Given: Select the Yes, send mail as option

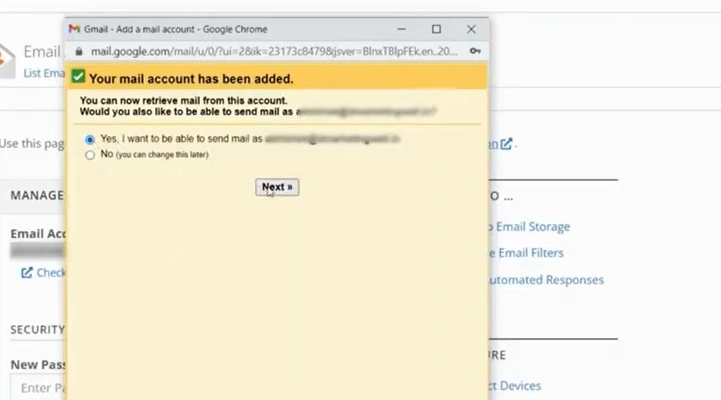Looking at the screenshot, I should (x=90, y=139).
